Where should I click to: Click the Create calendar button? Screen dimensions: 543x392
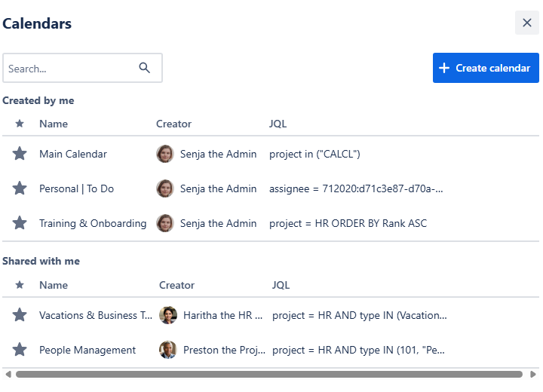coord(486,68)
